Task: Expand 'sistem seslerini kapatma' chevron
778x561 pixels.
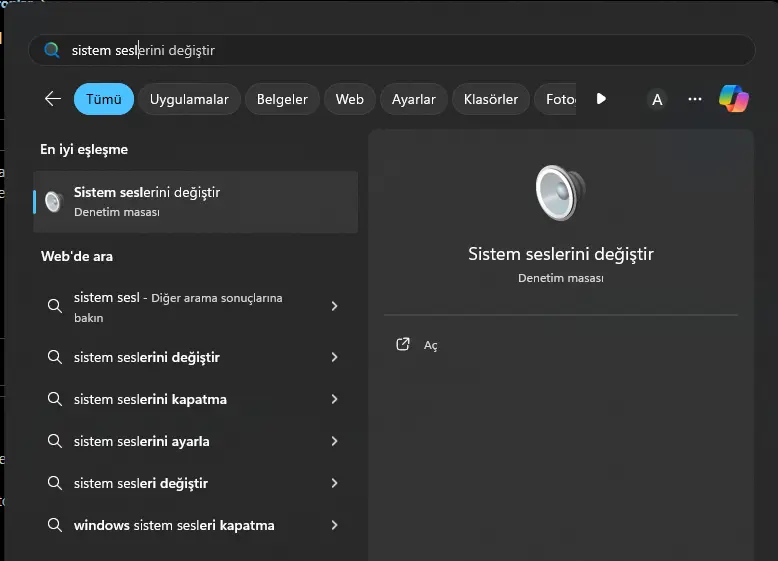Action: [334, 399]
